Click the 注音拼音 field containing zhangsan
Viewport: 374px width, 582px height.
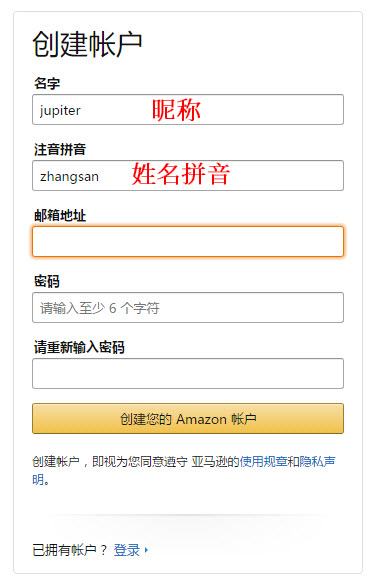coord(188,175)
